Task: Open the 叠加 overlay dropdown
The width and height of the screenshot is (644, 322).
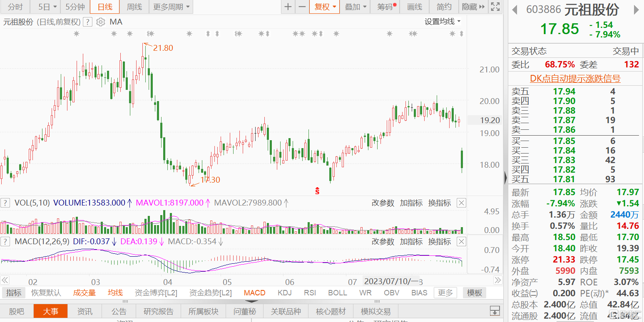Action: pos(356,7)
